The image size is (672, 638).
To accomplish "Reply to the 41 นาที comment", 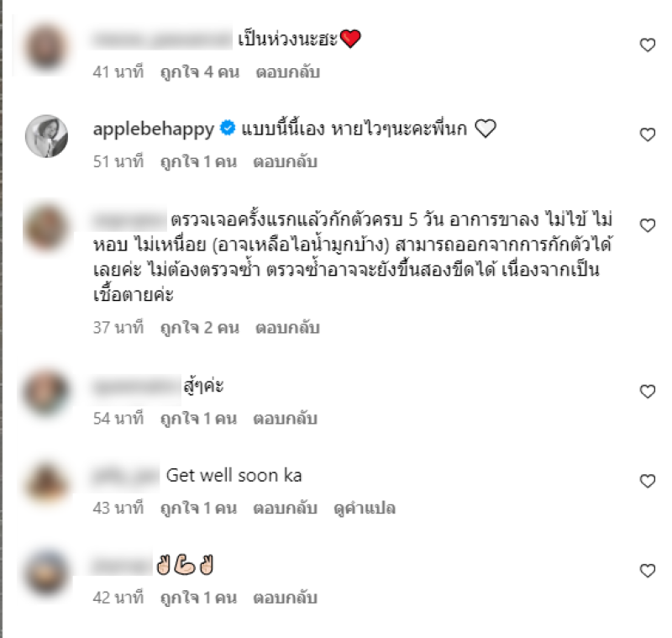I will (x=287, y=72).
